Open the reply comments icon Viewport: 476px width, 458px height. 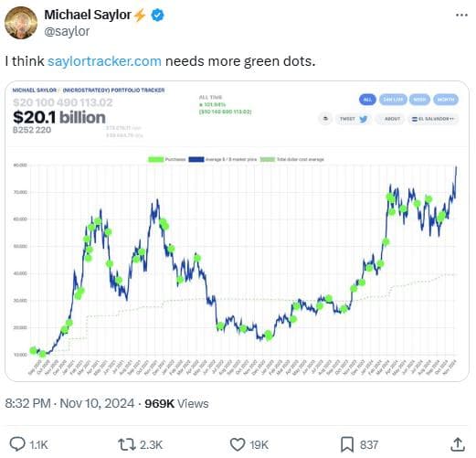coord(17,444)
